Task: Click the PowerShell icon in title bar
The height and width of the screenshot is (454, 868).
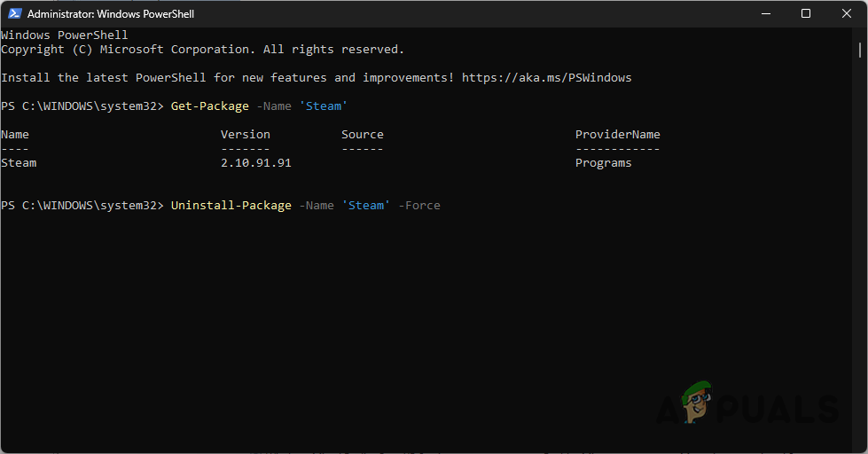Action: click(14, 14)
